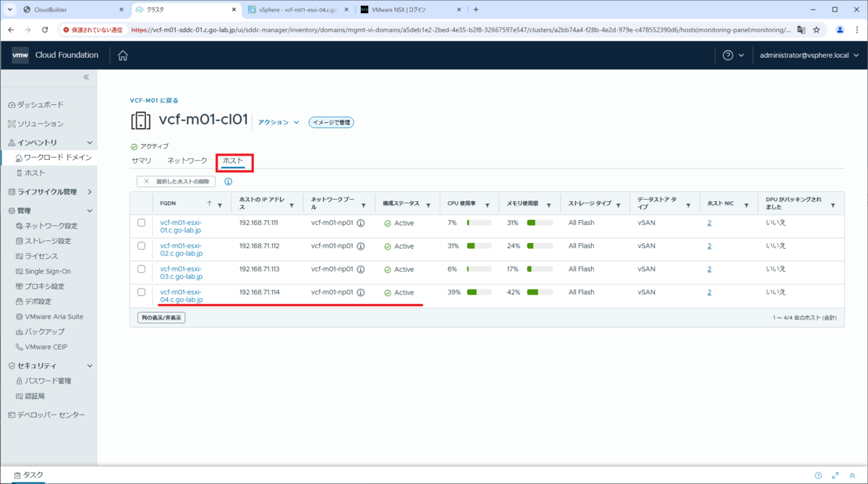Viewport: 868px width, 484px height.
Task: Click 列の表示/非表示 button
Action: tap(161, 318)
